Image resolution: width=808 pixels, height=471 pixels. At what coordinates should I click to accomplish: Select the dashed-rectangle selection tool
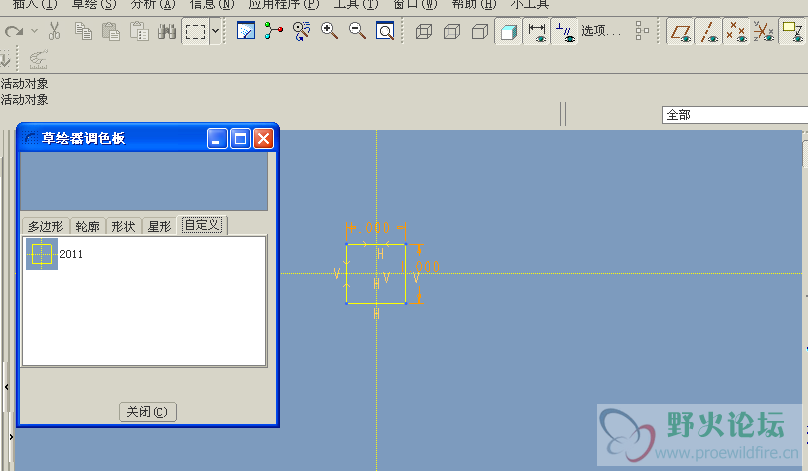[196, 31]
